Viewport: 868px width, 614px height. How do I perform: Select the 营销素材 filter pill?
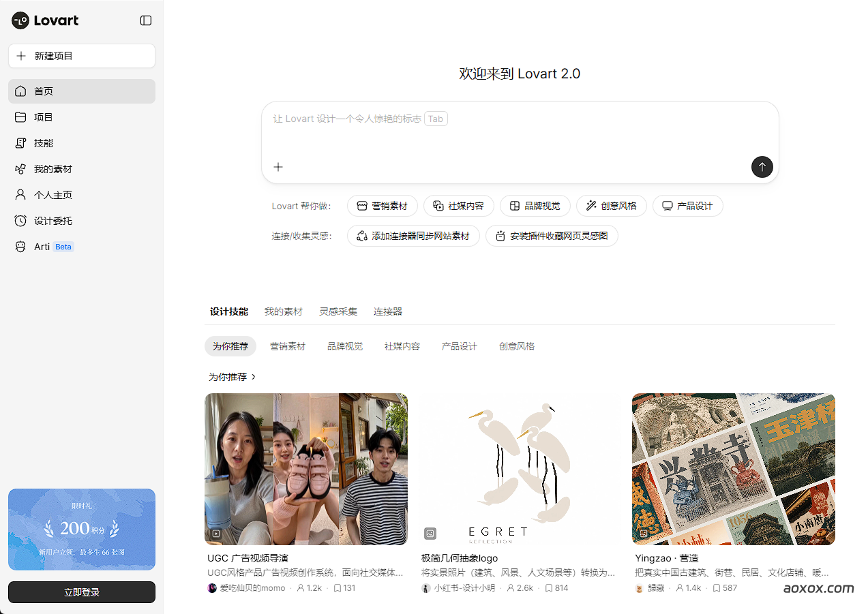288,346
